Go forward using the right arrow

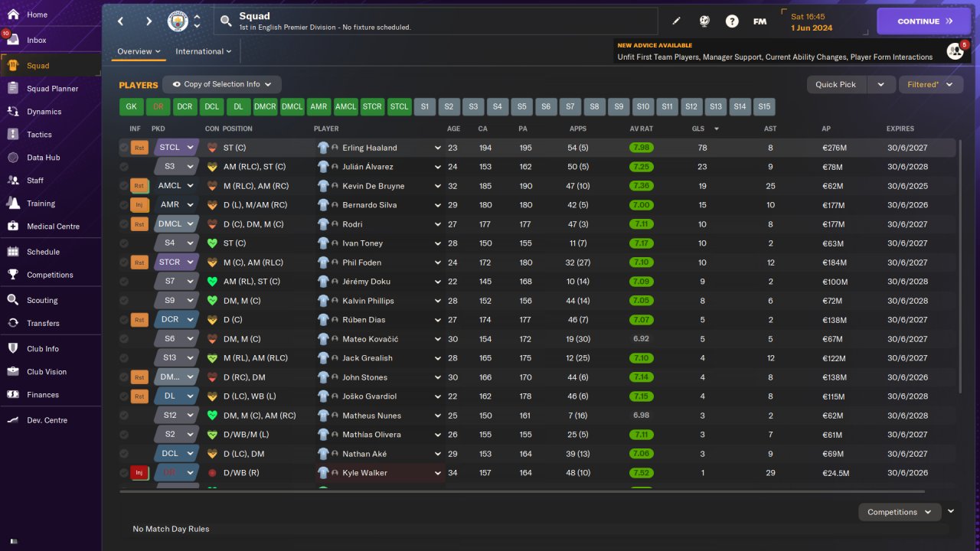pyautogui.click(x=149, y=21)
